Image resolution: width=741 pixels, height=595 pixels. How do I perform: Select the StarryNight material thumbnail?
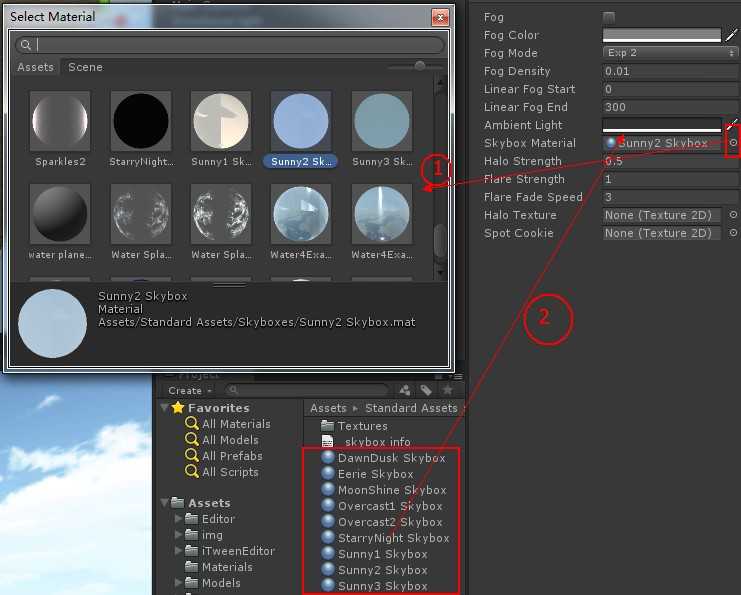(141, 121)
